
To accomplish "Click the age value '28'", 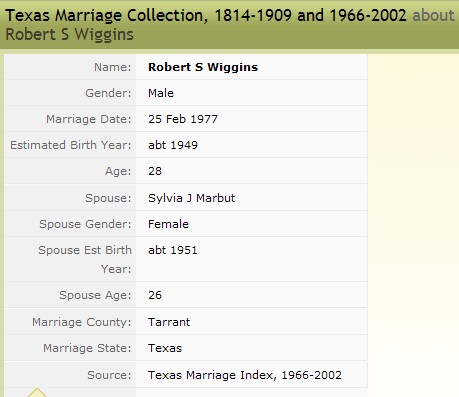I will click(155, 171).
